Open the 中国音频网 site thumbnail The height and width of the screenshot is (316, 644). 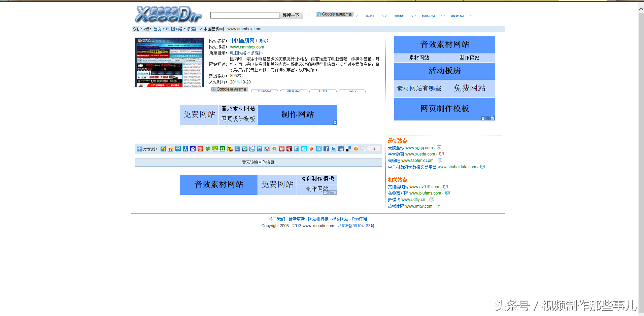[x=169, y=62]
